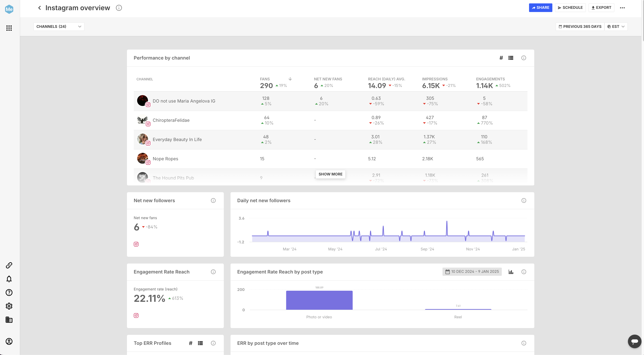This screenshot has height=355, width=644.
Task: Open the notifications bell
Action: [9, 279]
